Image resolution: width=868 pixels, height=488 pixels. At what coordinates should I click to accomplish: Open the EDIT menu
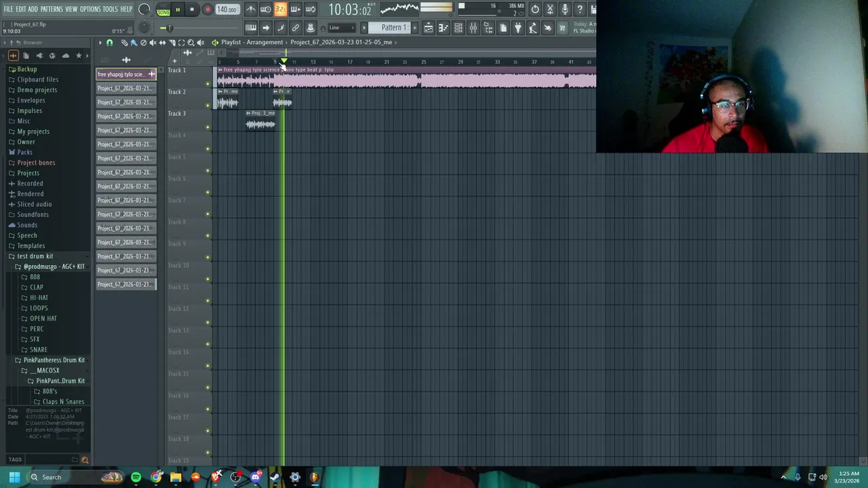click(x=21, y=9)
